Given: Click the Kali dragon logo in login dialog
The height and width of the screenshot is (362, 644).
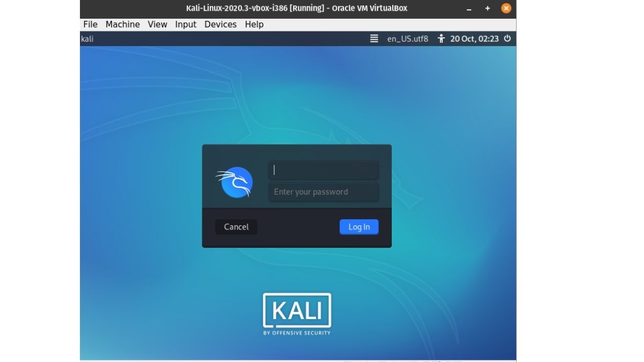Looking at the screenshot, I should pos(236,182).
